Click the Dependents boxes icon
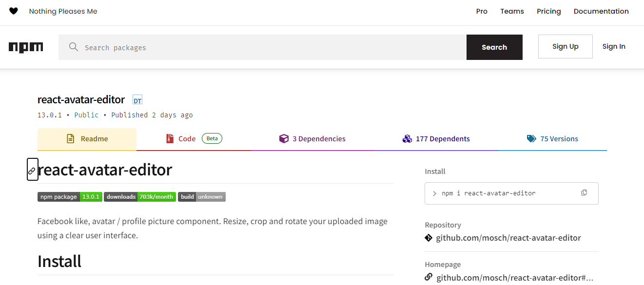 [408, 139]
